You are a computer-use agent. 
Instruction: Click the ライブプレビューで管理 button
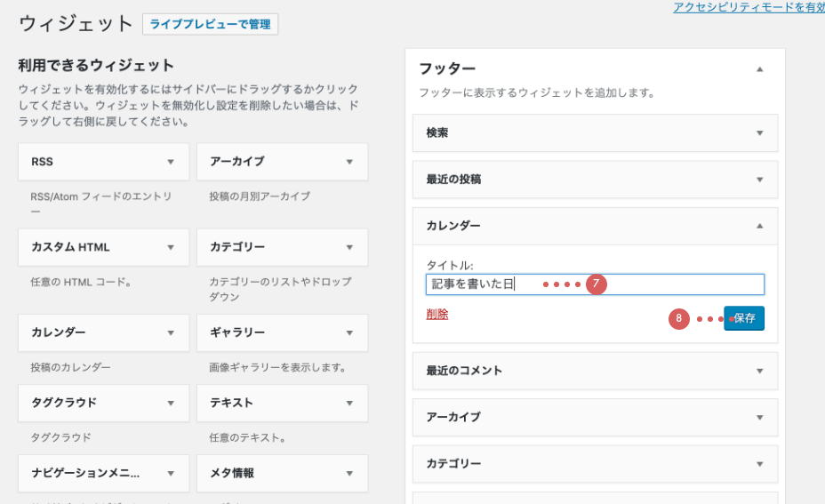[x=210, y=24]
